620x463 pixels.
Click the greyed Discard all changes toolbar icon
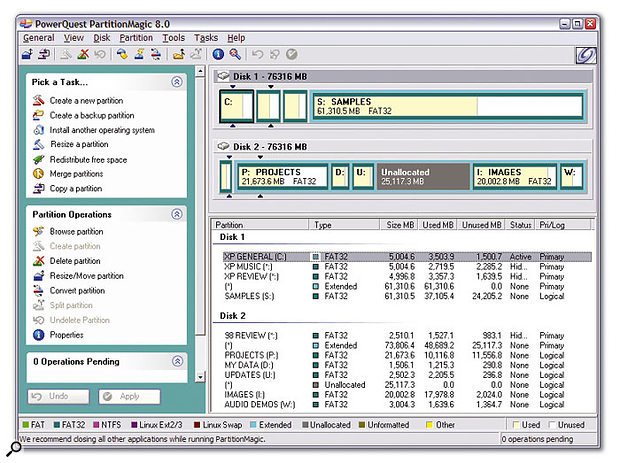(274, 54)
